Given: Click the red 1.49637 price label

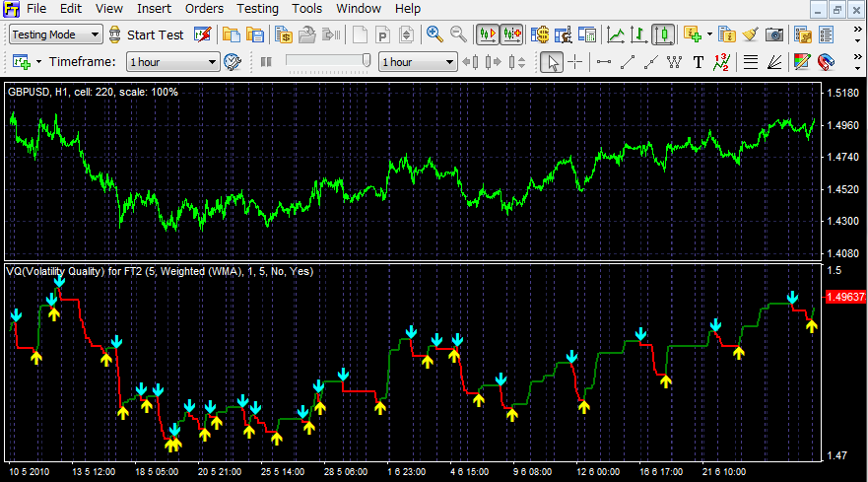Looking at the screenshot, I should [x=843, y=297].
